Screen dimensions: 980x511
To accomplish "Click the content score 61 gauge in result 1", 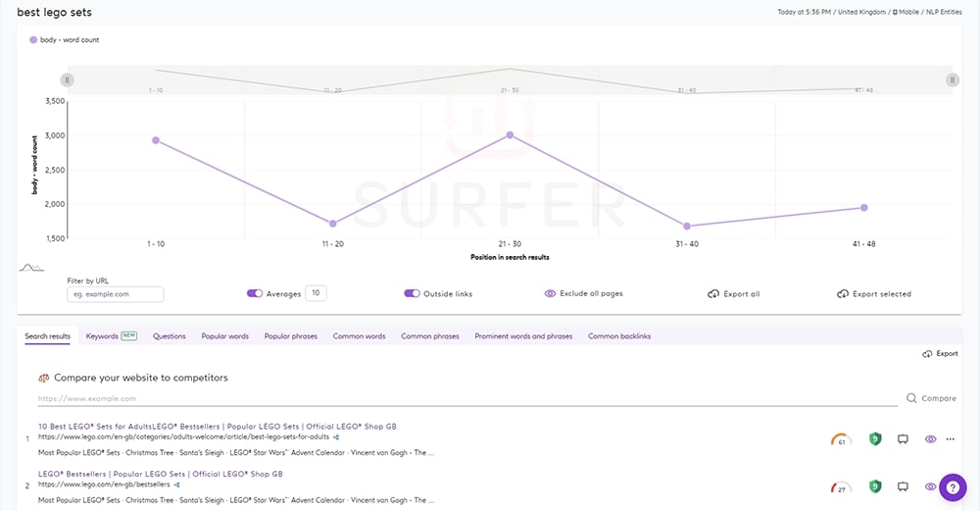I will (841, 439).
